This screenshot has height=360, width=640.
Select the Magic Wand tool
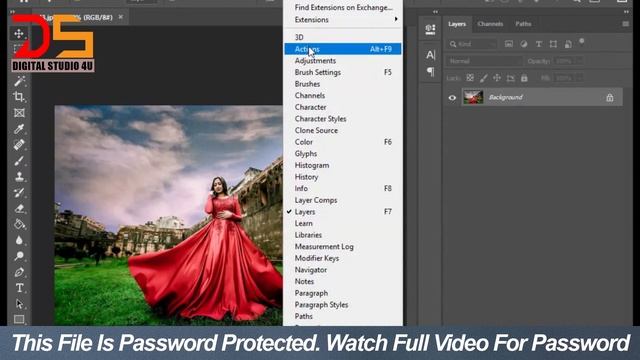click(19, 81)
